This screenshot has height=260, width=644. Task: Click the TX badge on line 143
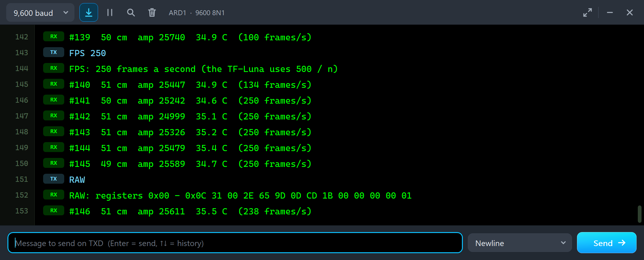54,52
